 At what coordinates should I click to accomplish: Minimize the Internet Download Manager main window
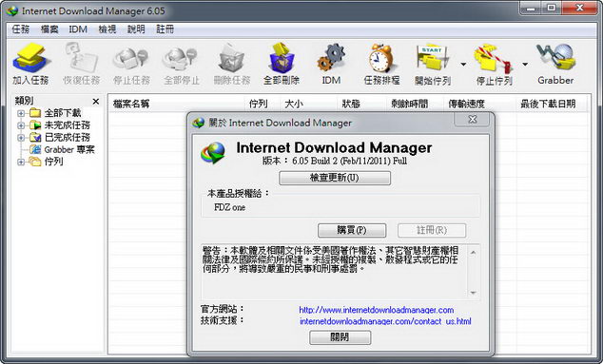[531, 8]
